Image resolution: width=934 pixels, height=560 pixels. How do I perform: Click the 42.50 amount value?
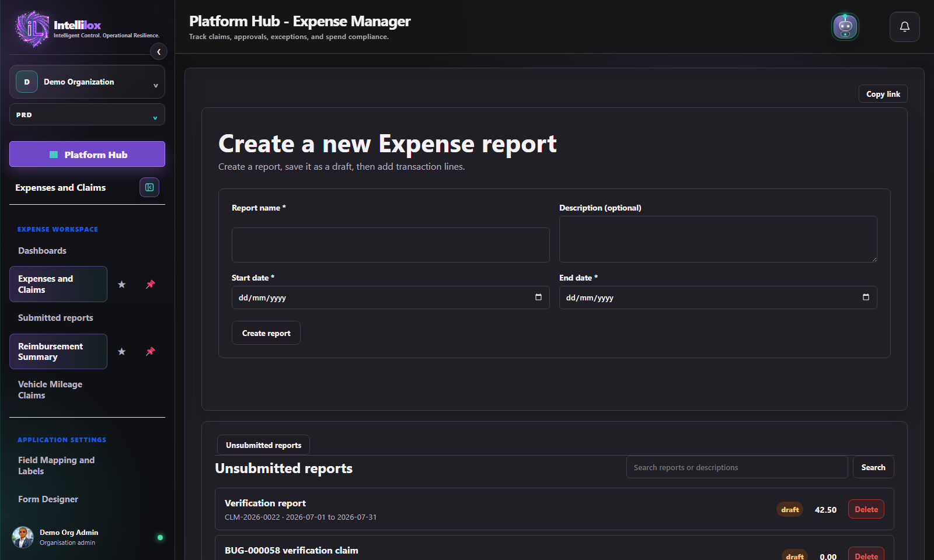tap(825, 510)
